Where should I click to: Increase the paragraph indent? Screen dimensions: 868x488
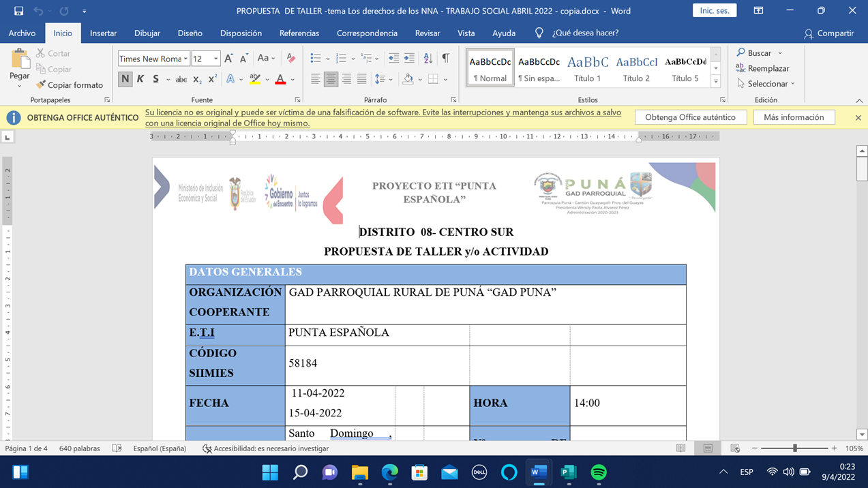click(x=409, y=59)
